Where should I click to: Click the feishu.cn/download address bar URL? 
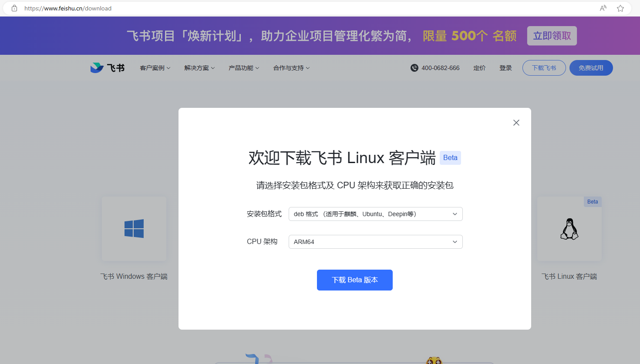pos(68,8)
